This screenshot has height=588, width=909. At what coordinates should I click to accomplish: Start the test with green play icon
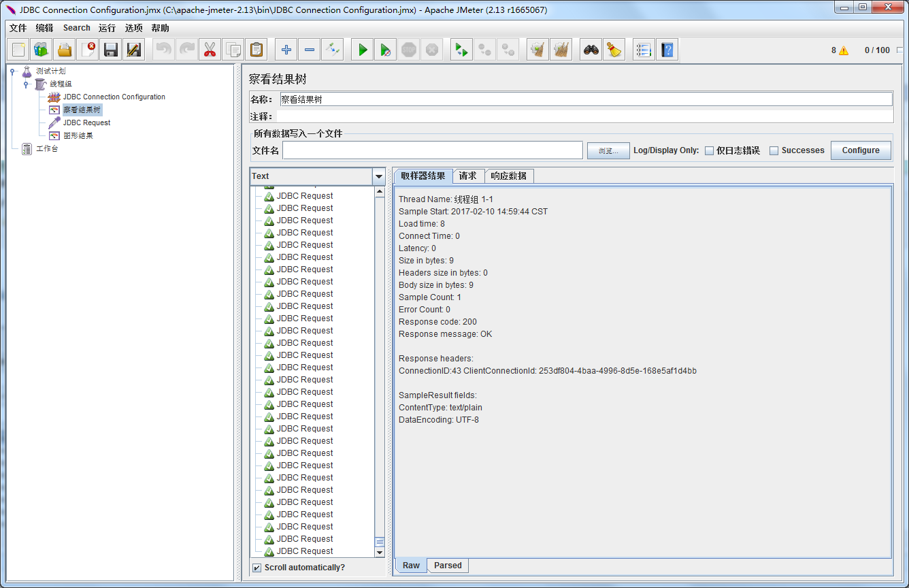pos(363,50)
